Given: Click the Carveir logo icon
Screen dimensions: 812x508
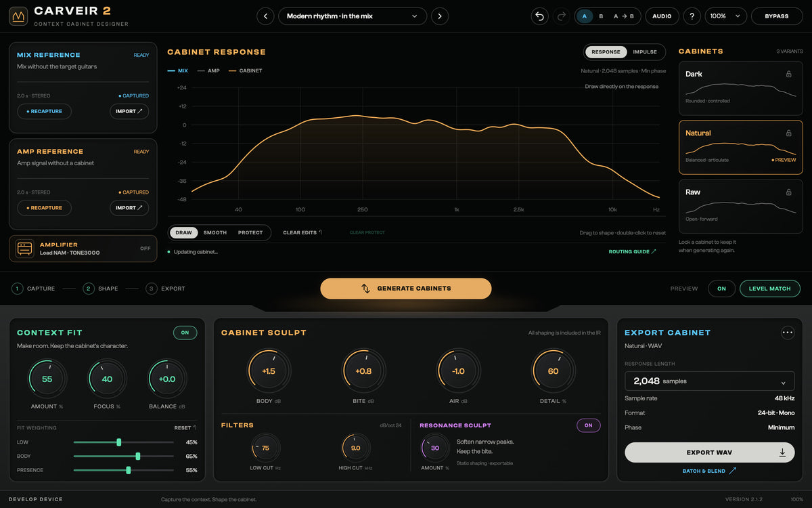Looking at the screenshot, I should pos(18,16).
